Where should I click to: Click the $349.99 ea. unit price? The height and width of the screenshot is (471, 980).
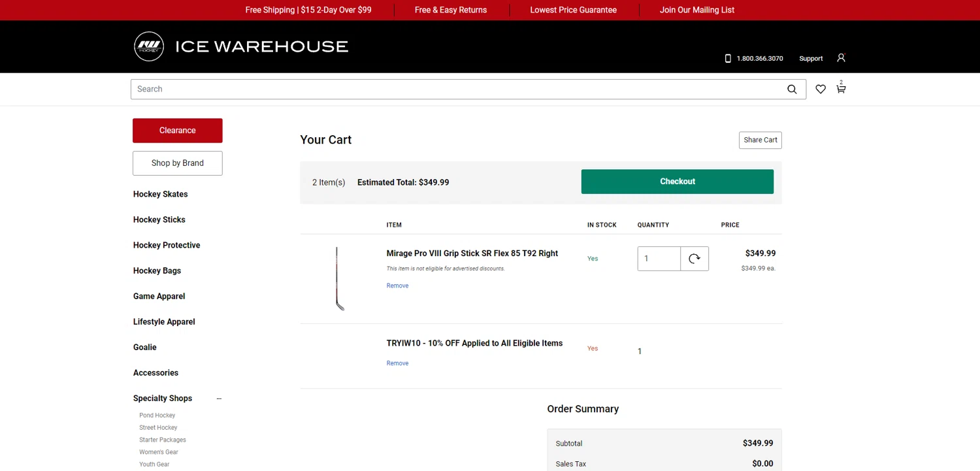tap(759, 268)
